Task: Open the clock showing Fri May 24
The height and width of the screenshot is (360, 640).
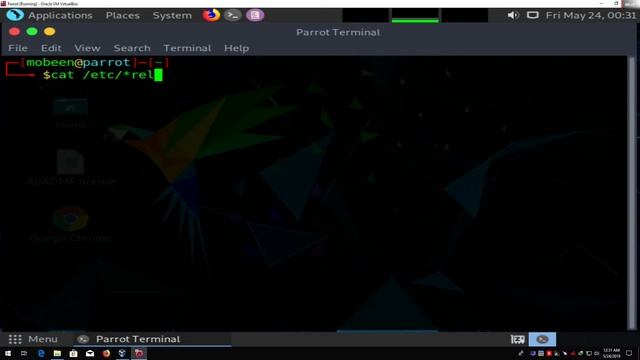Action: pos(591,16)
